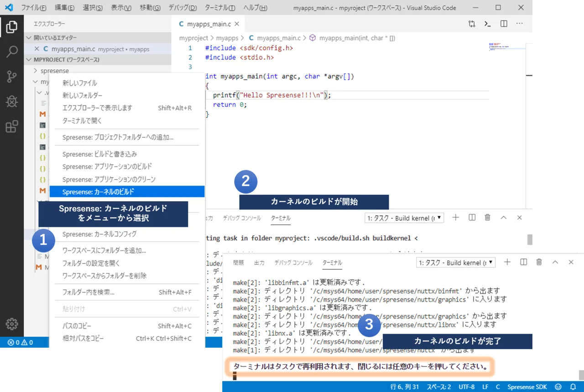Viewport: 584px width, 392px height.
Task: Click the terminal prompt icon in the editor title bar
Action: [488, 24]
